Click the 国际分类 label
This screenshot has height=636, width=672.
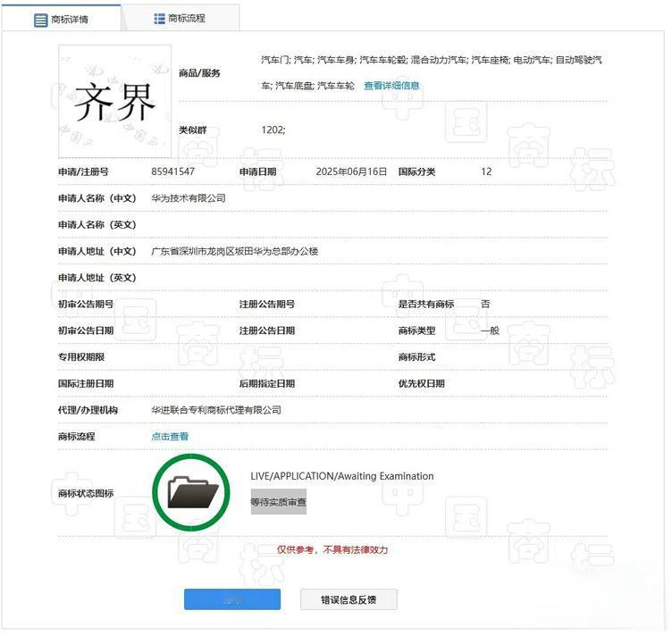pyautogui.click(x=417, y=172)
